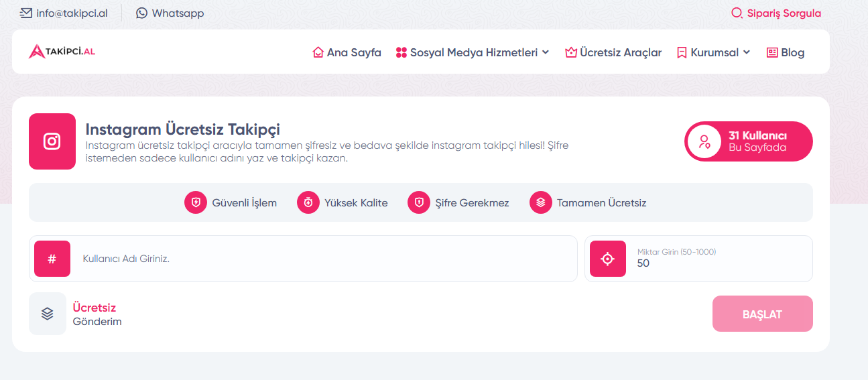Expand the Sosyal Medya Hizmetleri dropdown
The image size is (868, 380).
[x=473, y=52]
